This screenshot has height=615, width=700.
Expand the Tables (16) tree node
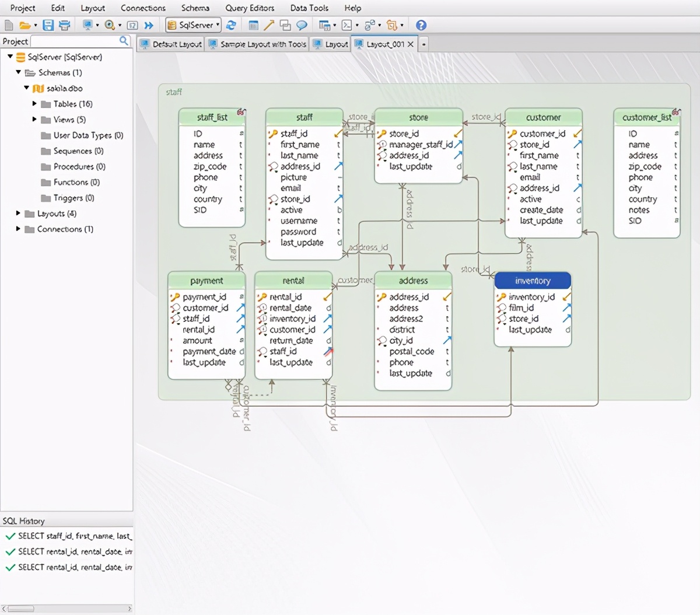[34, 104]
